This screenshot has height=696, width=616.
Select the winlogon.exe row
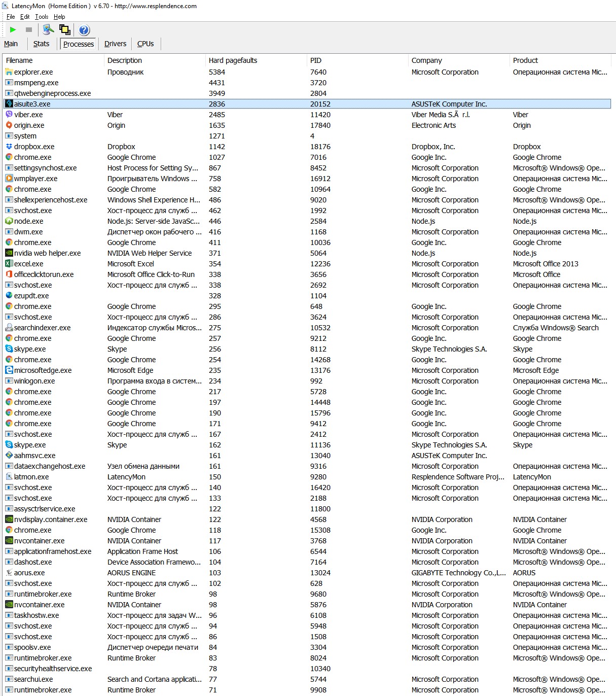[307, 381]
